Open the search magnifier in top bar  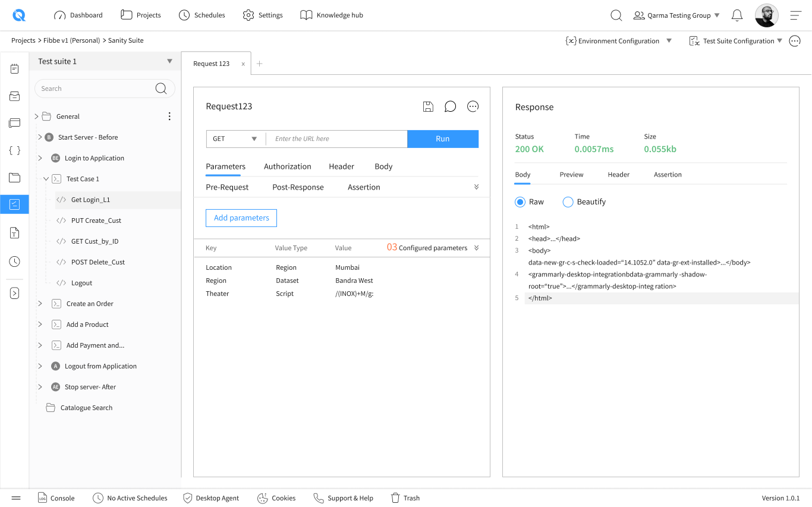pos(616,15)
